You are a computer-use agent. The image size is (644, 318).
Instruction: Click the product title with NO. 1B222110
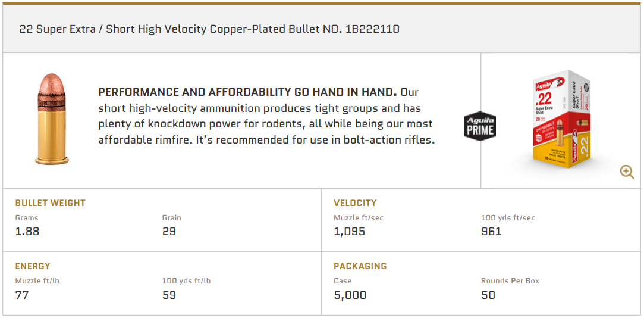click(209, 29)
